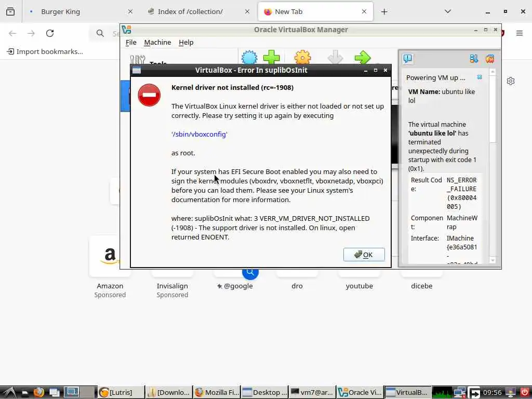
Task: Click the CPU usage monitor graph in tray
Action: pos(443,393)
